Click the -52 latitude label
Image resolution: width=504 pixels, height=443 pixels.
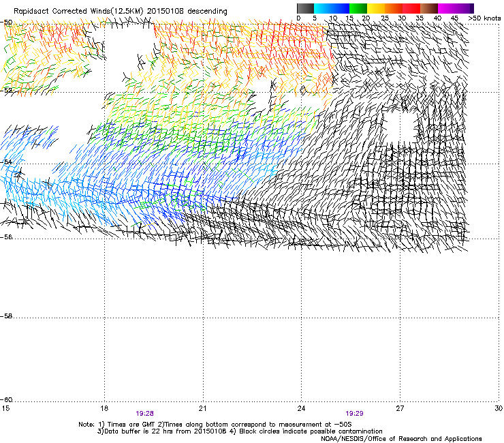[6, 91]
